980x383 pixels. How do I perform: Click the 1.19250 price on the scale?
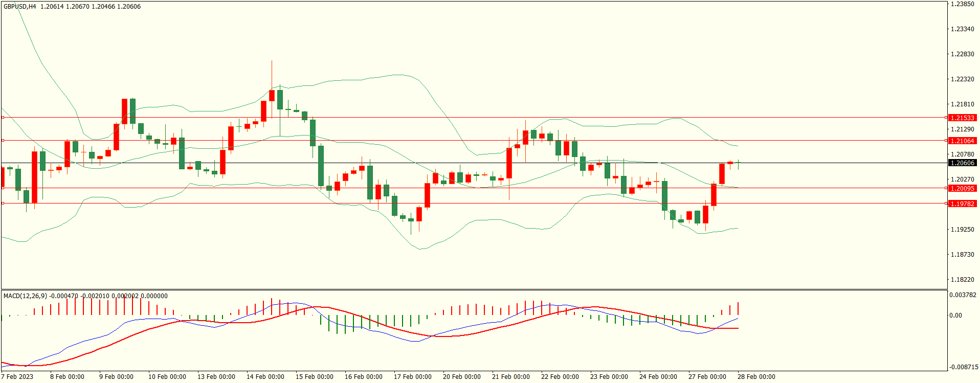tap(962, 230)
